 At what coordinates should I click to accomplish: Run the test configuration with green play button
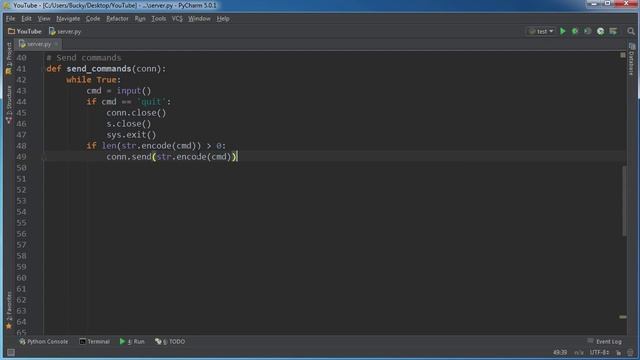click(x=563, y=31)
